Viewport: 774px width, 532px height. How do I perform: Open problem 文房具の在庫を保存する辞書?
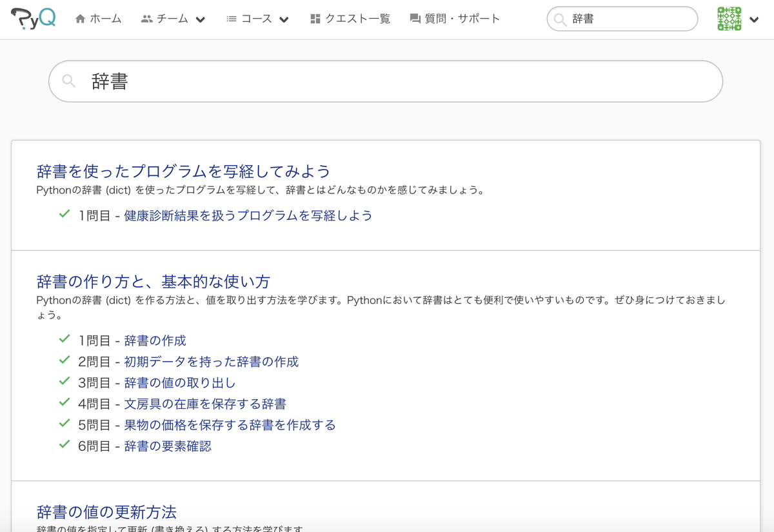(205, 404)
